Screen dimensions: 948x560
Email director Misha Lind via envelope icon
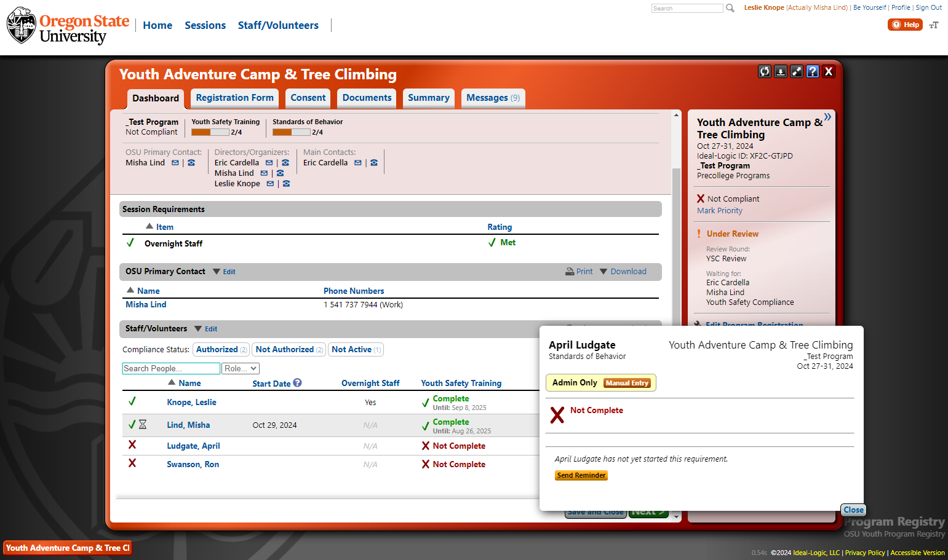(x=264, y=173)
